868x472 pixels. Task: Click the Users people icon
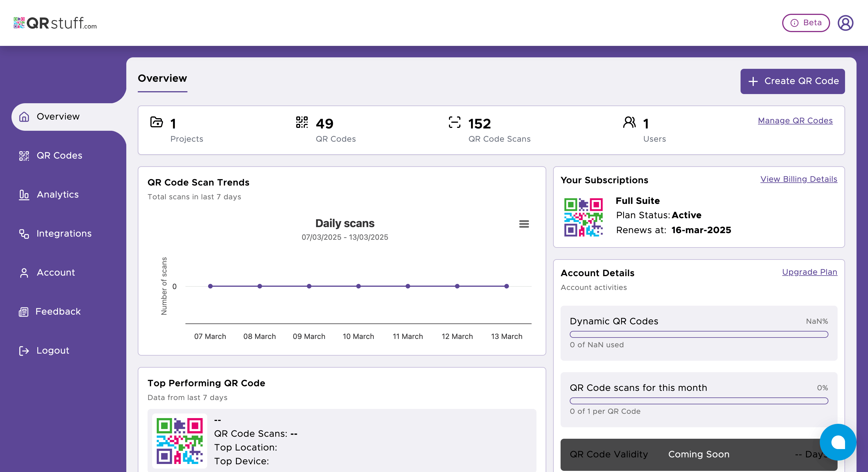coord(629,122)
